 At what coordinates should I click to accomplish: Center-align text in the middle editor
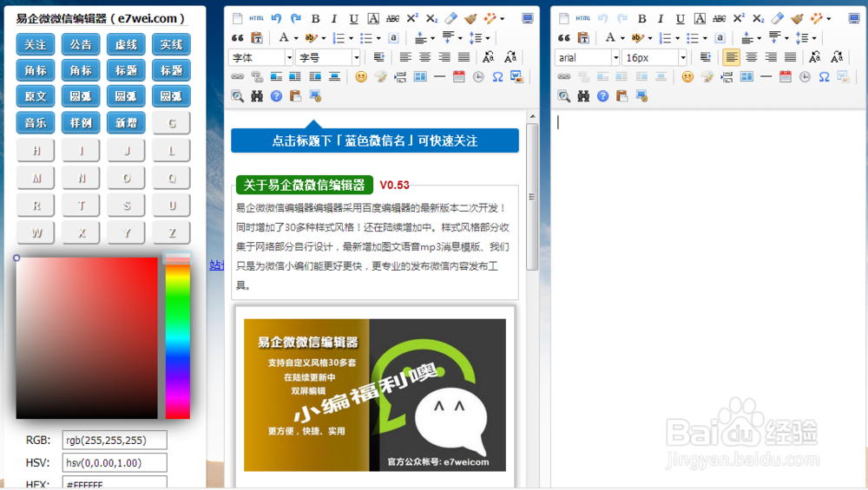[424, 57]
